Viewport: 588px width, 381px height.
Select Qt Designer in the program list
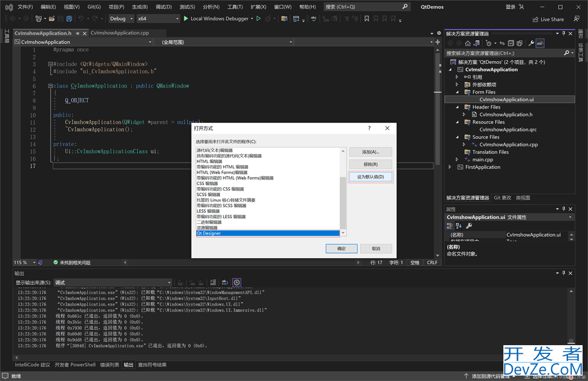pyautogui.click(x=268, y=233)
